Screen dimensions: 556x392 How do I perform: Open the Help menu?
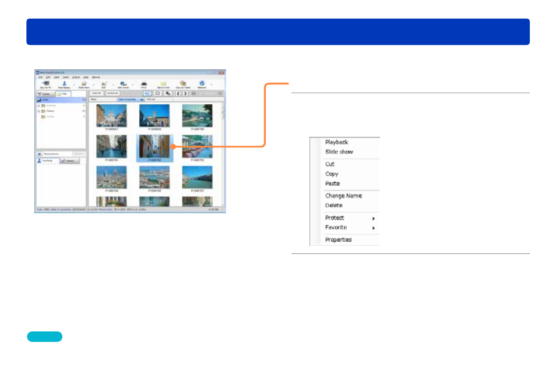86,77
